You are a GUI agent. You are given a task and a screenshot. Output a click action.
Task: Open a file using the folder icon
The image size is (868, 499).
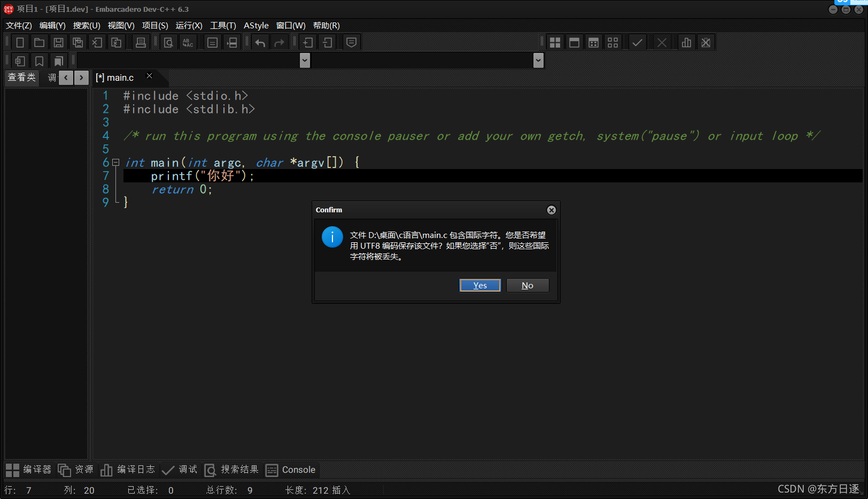[39, 42]
